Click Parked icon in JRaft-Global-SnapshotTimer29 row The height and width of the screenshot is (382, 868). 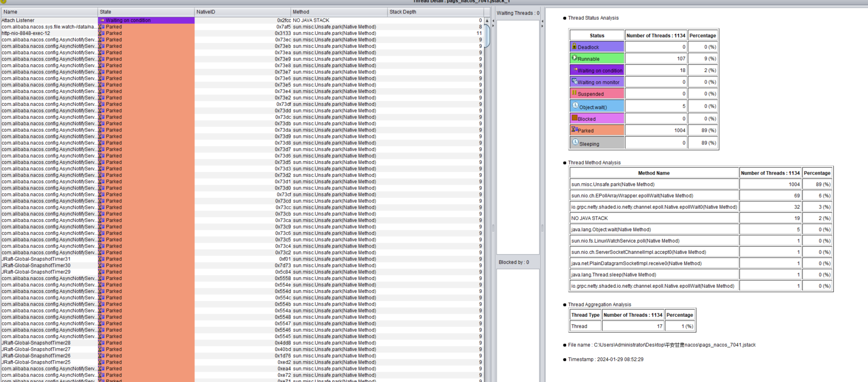tap(102, 272)
